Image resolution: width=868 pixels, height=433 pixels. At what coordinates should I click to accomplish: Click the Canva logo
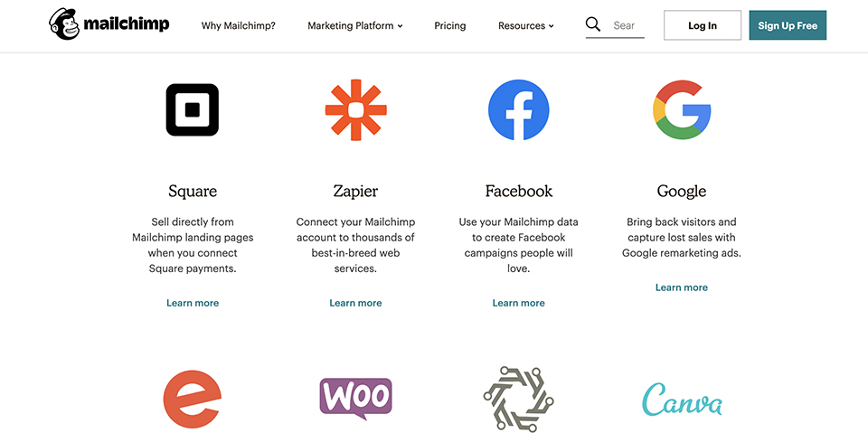(682, 400)
